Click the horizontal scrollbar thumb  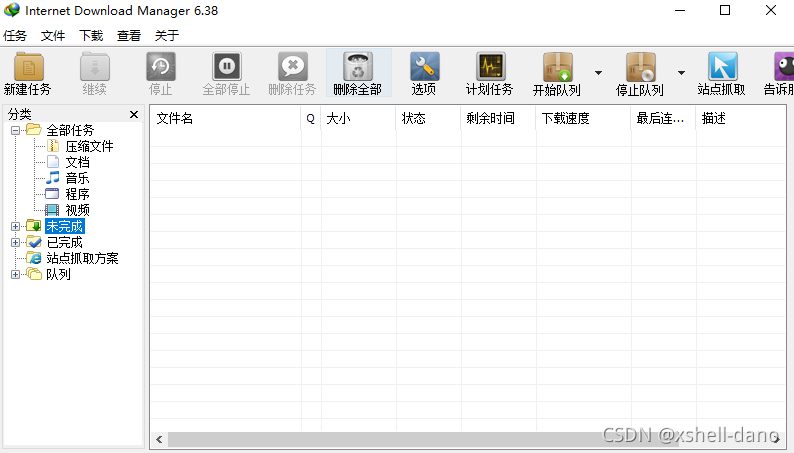pos(423,439)
